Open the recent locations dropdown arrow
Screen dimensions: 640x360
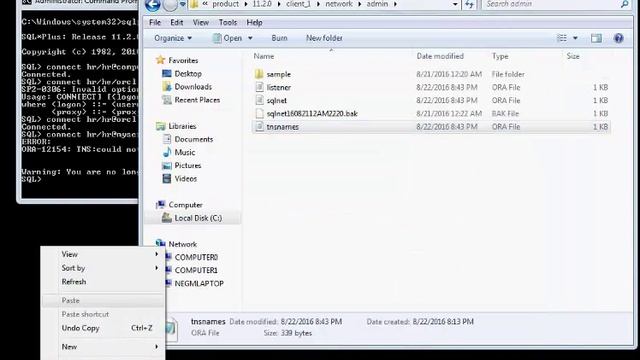pos(182,4)
